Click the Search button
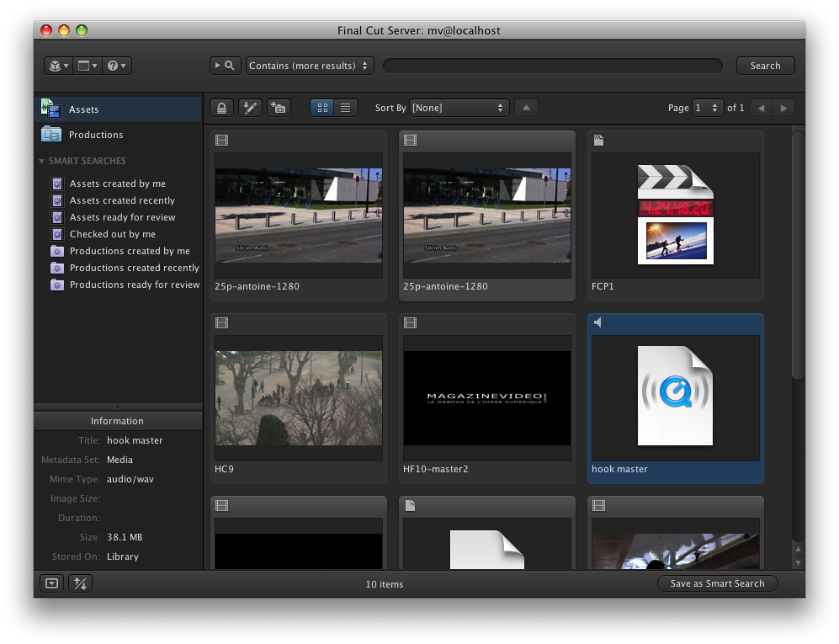Screen dimensions: 839x644 (765, 66)
